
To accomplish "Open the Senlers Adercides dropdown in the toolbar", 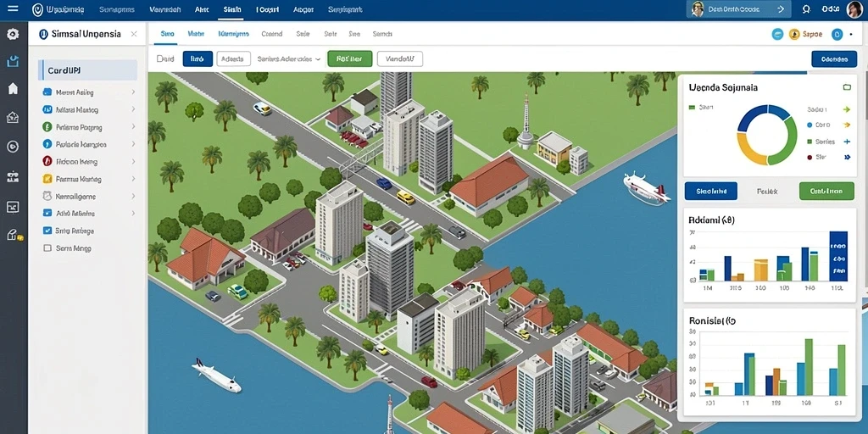I will [289, 58].
